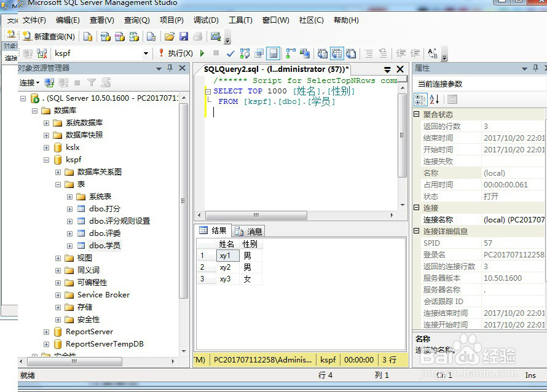Click the 女 cell in row 3
The width and height of the screenshot is (547, 392).
[251, 279]
